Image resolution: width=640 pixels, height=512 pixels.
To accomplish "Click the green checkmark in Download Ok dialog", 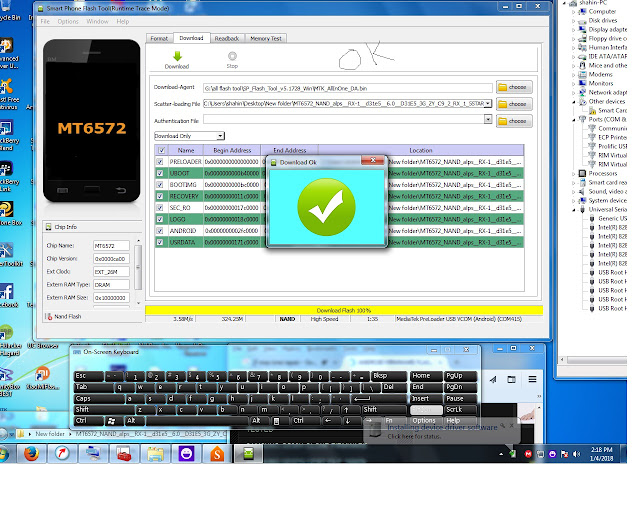I will tap(326, 207).
